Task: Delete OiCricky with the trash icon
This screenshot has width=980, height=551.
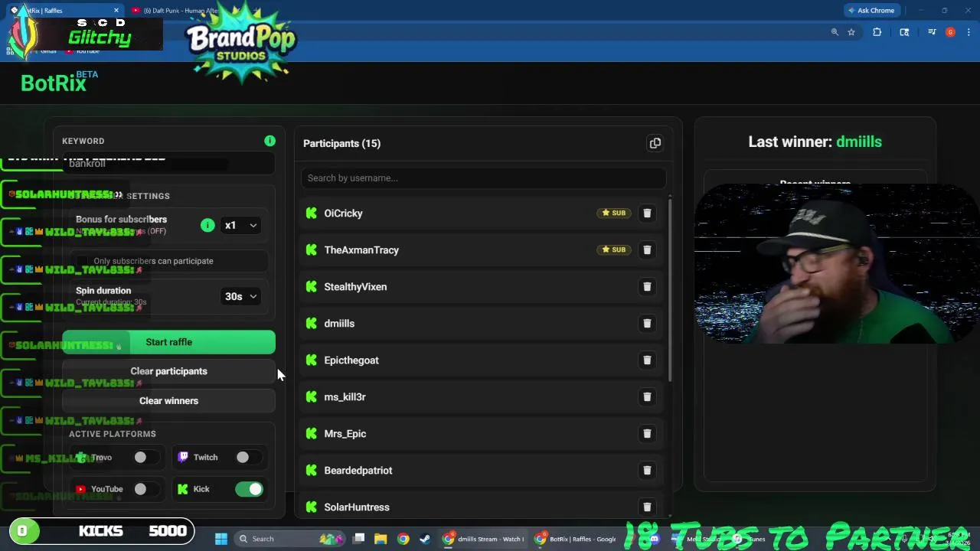Action: point(647,214)
